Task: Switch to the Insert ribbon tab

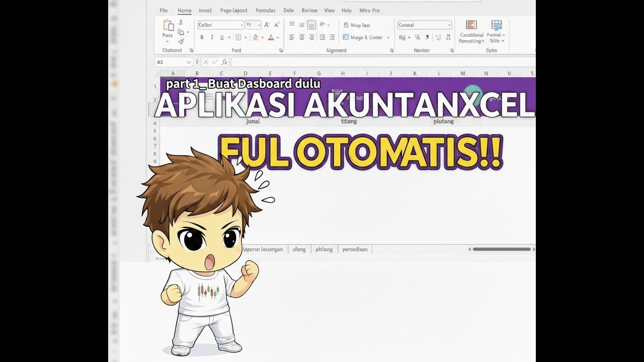Action: [205, 11]
